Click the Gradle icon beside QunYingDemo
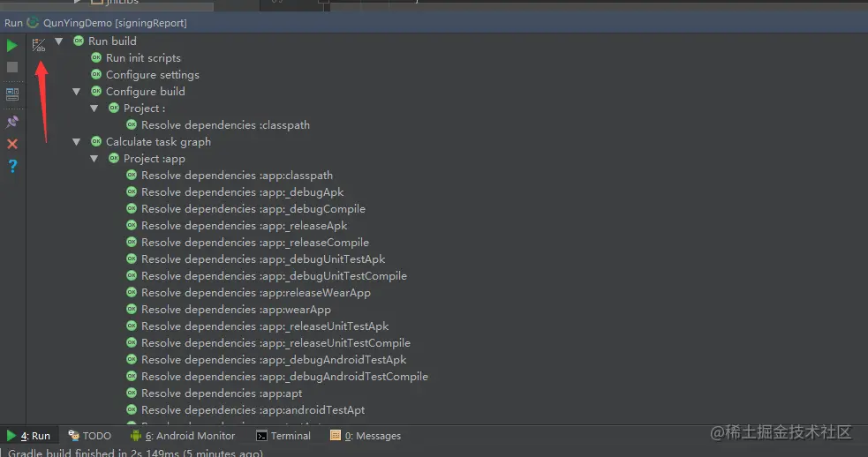This screenshot has width=868, height=457. click(33, 23)
